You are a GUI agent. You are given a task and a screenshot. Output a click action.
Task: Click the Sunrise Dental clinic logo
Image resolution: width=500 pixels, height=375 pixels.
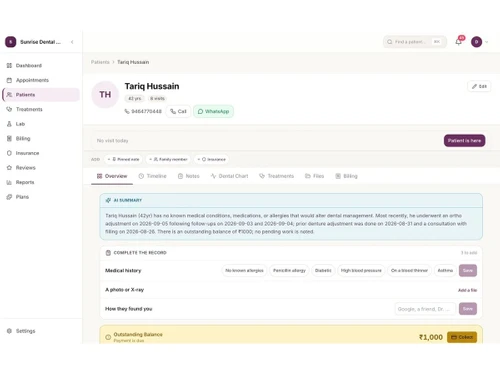[10, 42]
